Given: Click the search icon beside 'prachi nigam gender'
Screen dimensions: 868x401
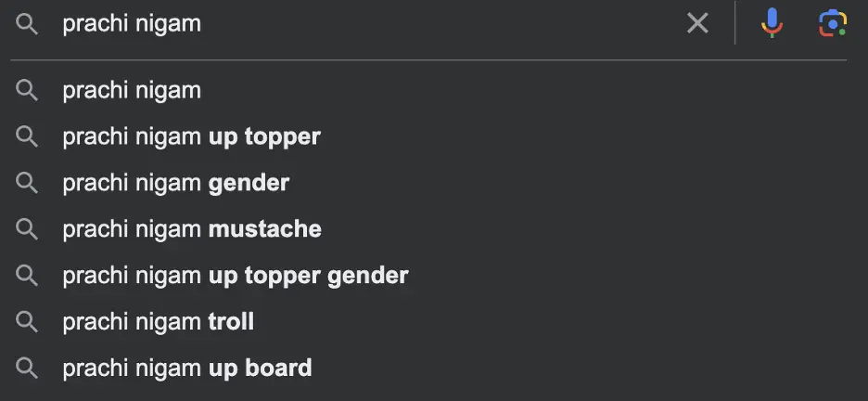Looking at the screenshot, I should tap(27, 184).
